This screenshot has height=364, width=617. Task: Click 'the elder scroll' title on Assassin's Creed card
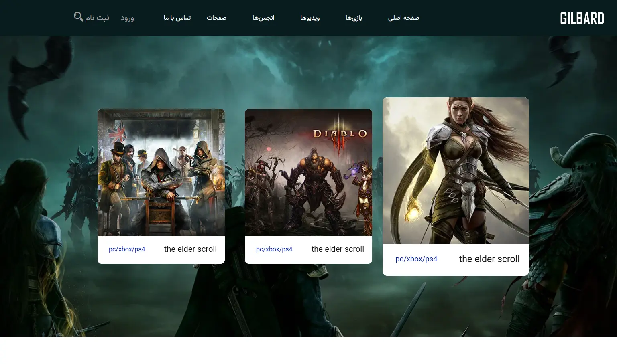(x=190, y=249)
